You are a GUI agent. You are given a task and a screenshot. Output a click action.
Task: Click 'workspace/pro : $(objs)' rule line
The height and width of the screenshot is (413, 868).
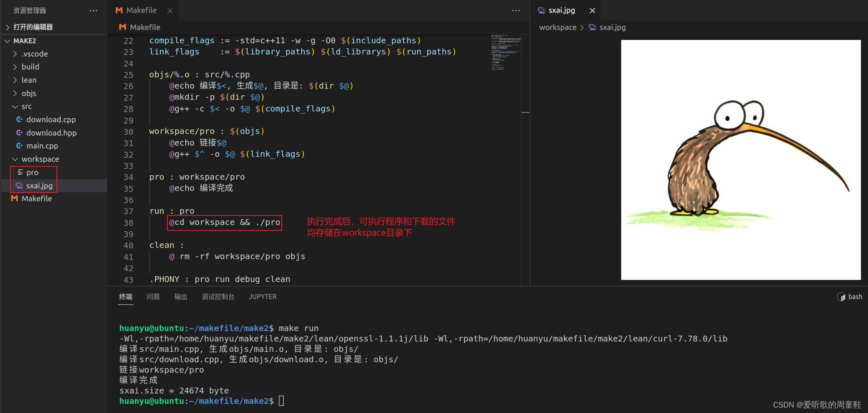[207, 131]
